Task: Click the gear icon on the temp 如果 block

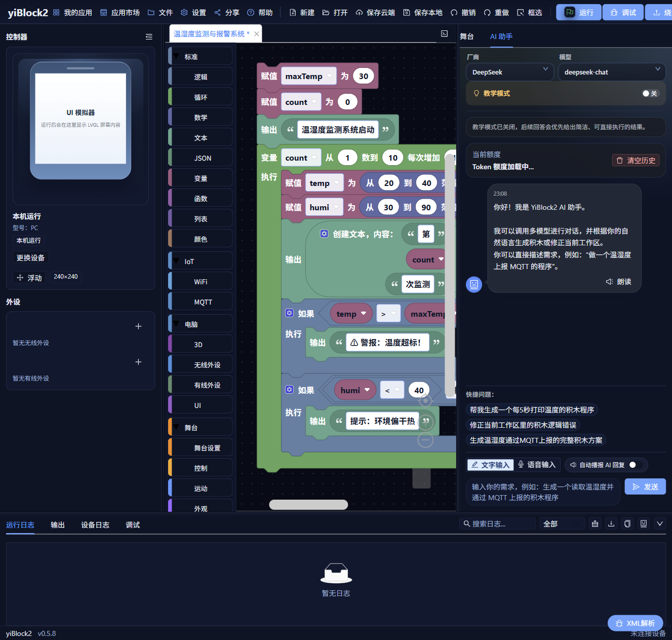Action: pyautogui.click(x=289, y=313)
